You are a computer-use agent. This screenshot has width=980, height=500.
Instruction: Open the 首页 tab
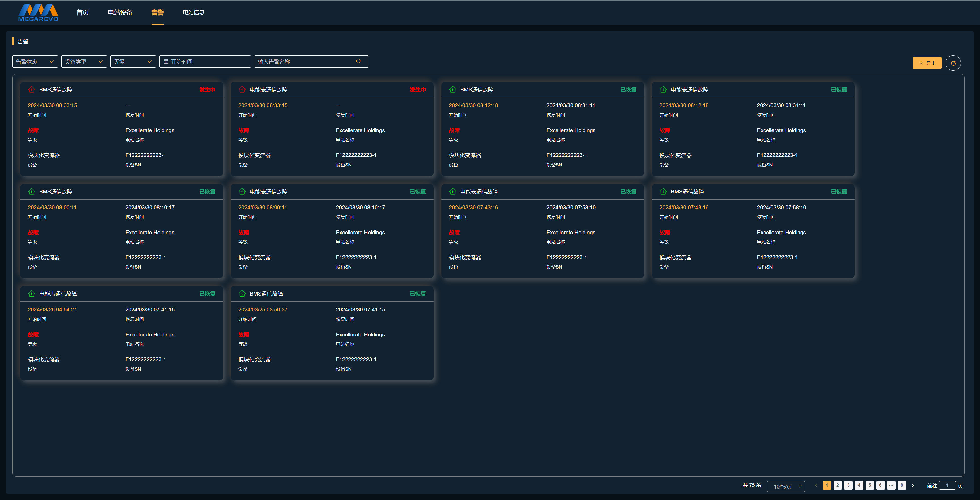82,13
